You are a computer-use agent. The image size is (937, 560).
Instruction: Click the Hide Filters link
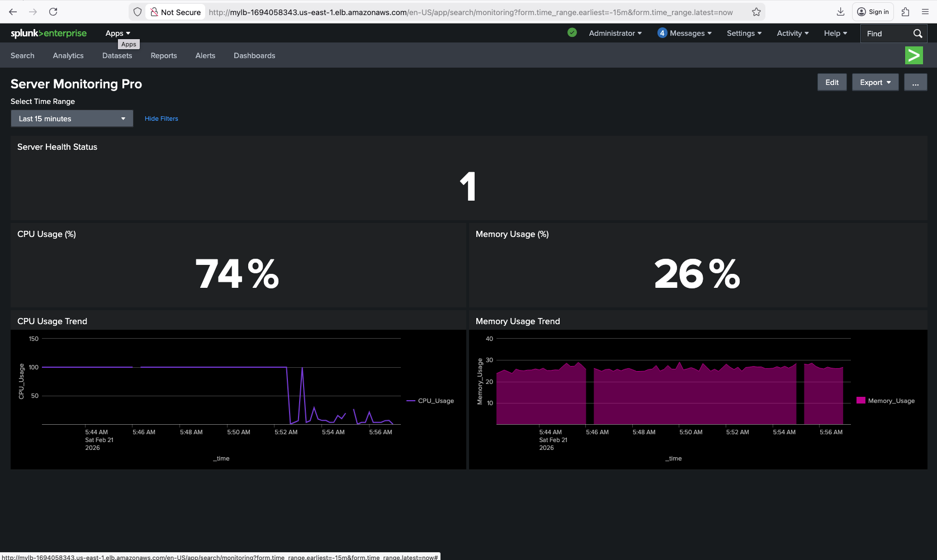click(162, 118)
